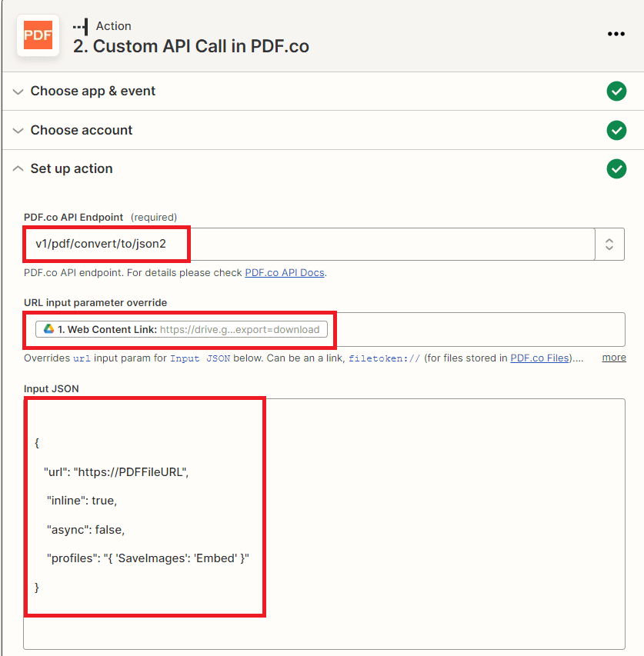Click the Action step type icon
644x656 pixels.
(x=81, y=26)
